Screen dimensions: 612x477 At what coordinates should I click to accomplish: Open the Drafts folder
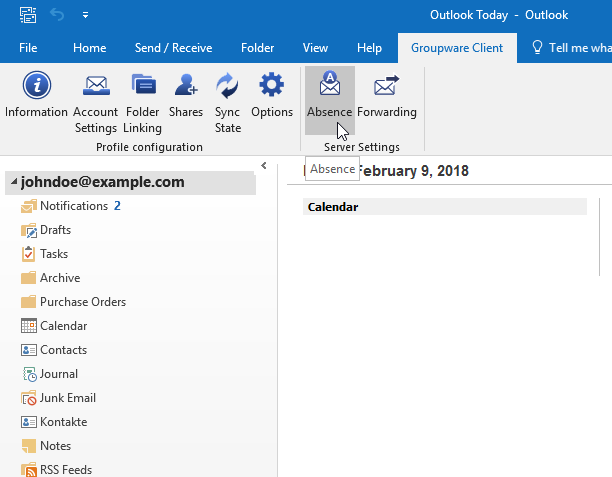pos(55,230)
